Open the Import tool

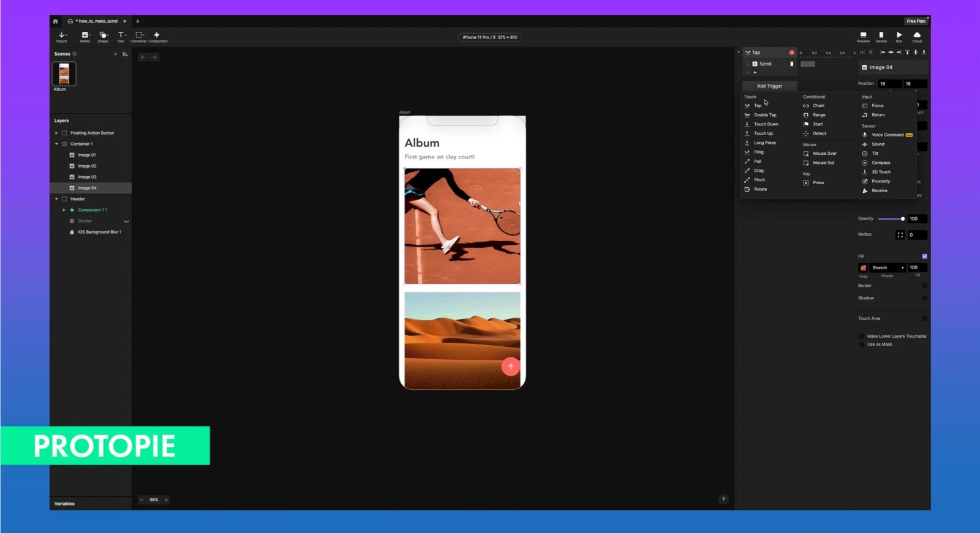click(x=62, y=37)
